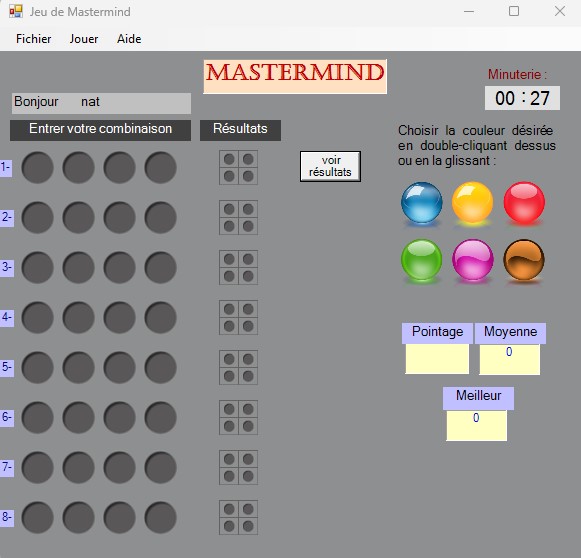Maximize the Jeu de Mastermind window
Screen dimensions: 581x558
pos(514,11)
